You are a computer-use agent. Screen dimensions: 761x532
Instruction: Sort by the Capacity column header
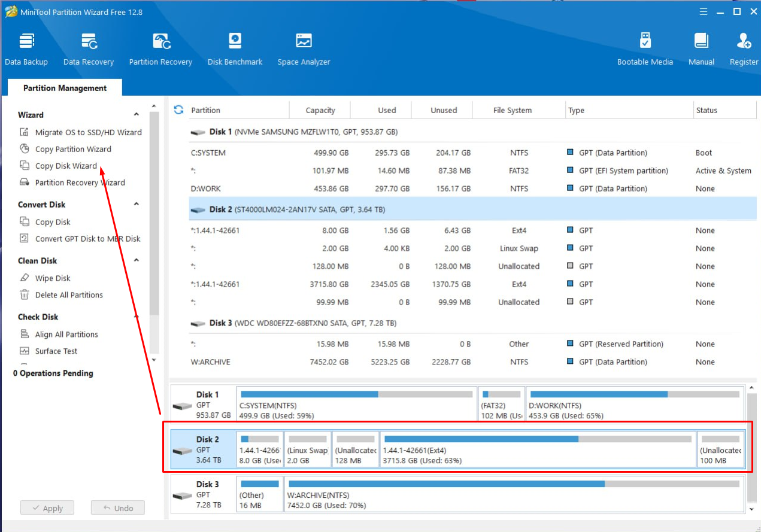coord(320,110)
